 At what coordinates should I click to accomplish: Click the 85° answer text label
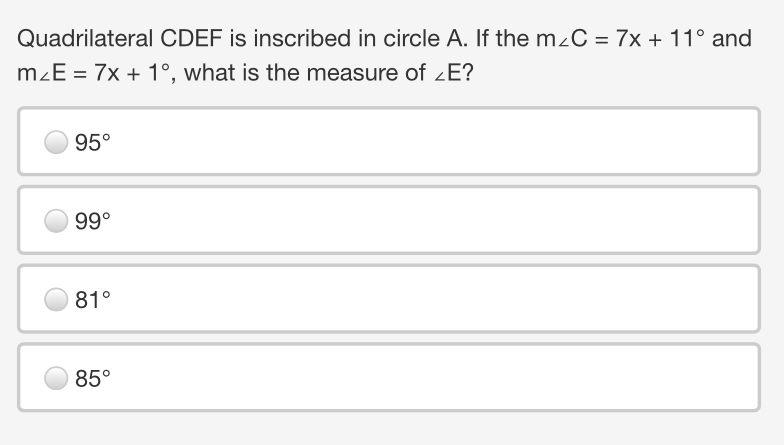[92, 378]
